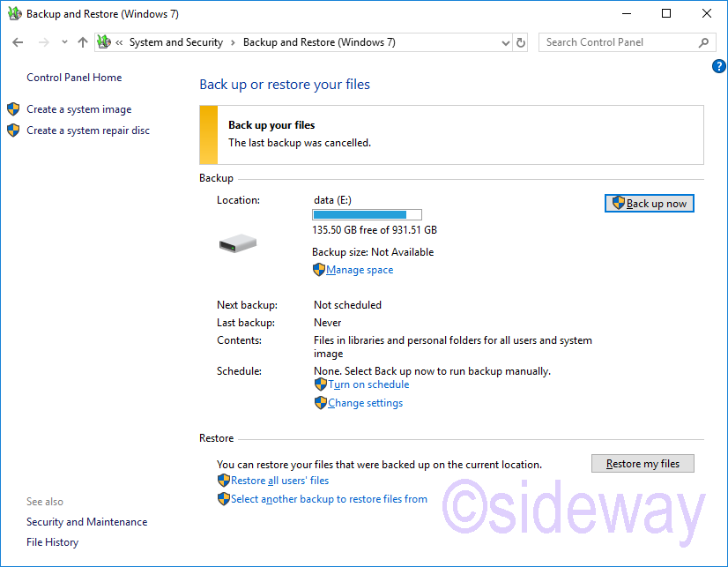Open Create a system image
Viewport: 728px width, 567px height.
[x=78, y=109]
